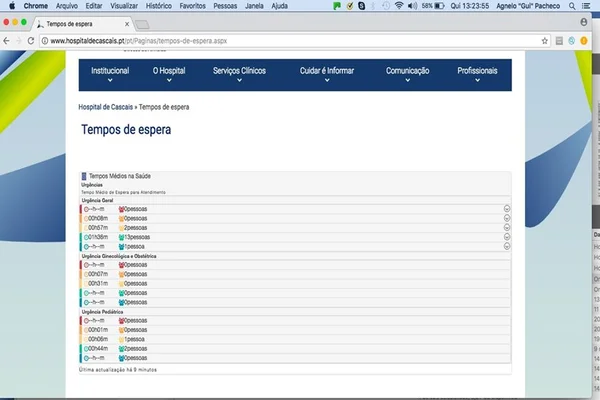Expand the 00h08m row in Urgência Geral
600x400 pixels.
click(507, 218)
